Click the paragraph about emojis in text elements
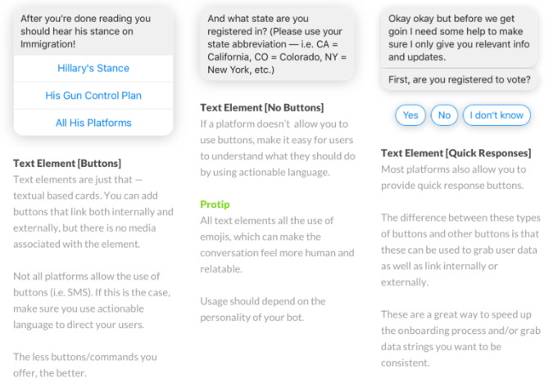Screen dimensions: 558x392 277,245
